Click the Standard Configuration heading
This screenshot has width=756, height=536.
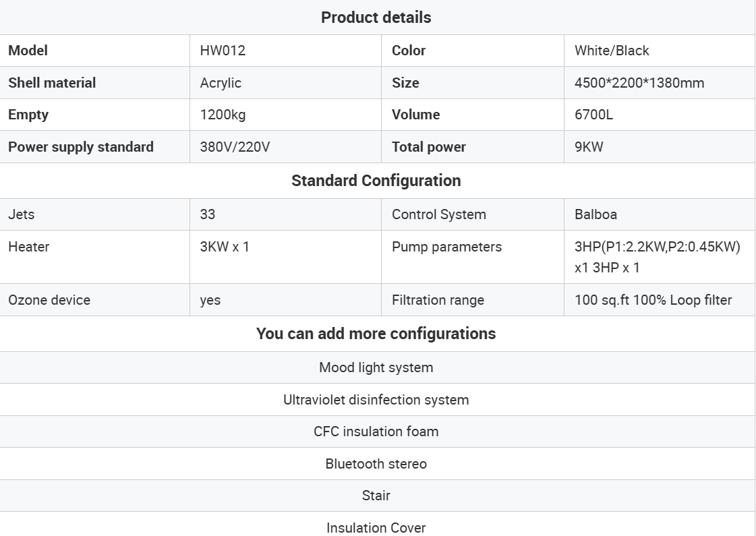[376, 181]
